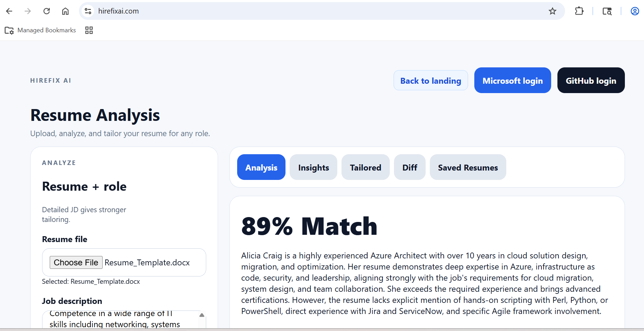Select the Analysis tab

pyautogui.click(x=261, y=167)
